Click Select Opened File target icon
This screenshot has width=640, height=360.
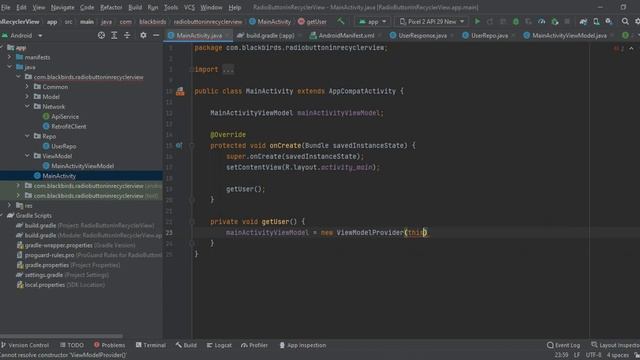(x=101, y=36)
